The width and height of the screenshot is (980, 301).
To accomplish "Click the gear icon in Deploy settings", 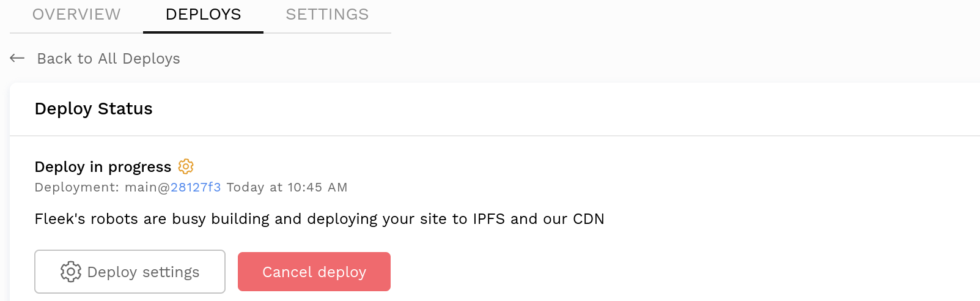I will point(71,272).
